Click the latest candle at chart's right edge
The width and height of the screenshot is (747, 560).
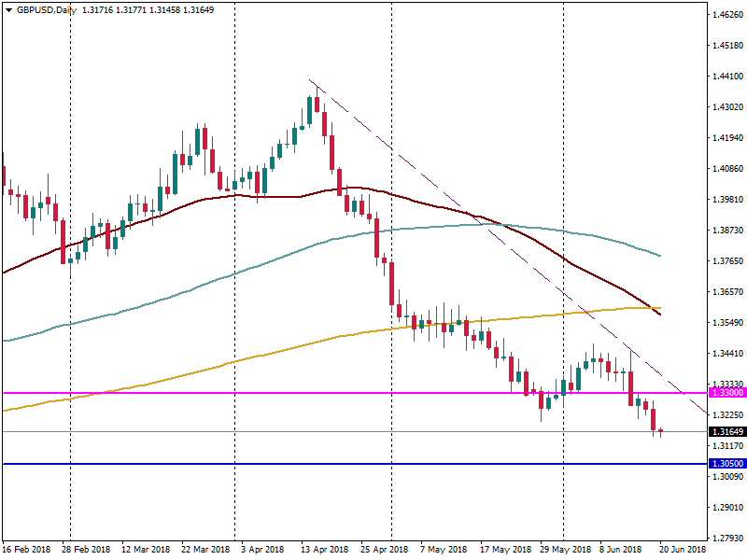tap(661, 431)
